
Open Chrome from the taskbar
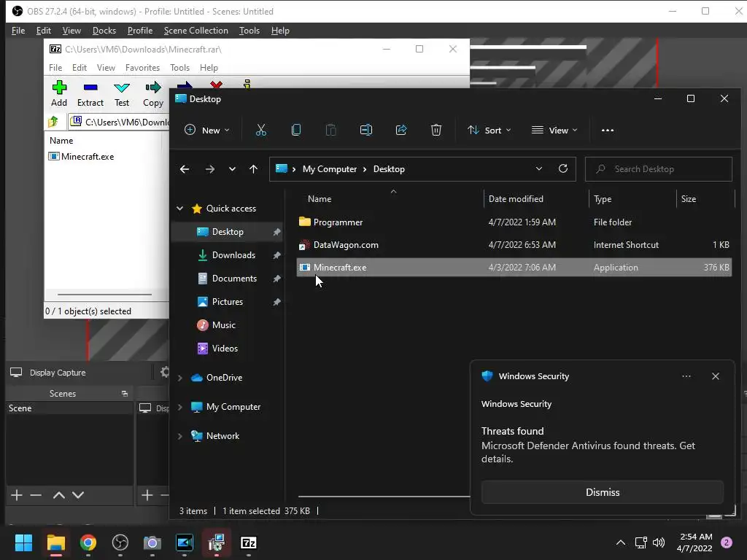(x=88, y=542)
